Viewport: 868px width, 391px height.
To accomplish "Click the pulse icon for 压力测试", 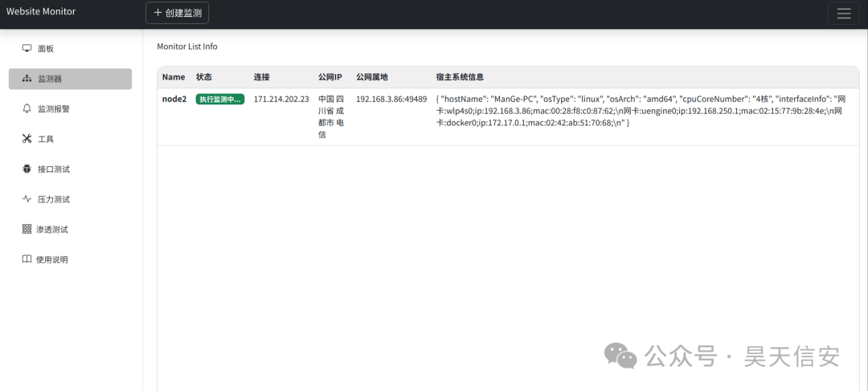I will [x=27, y=199].
